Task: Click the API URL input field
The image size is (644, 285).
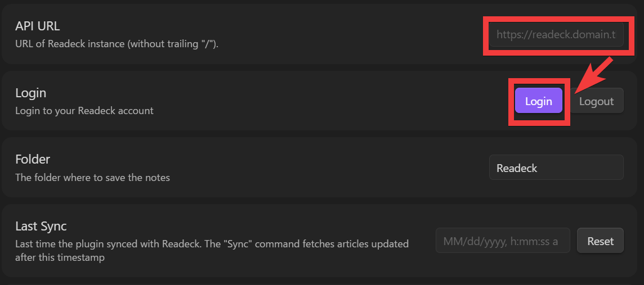Action: pos(556,35)
